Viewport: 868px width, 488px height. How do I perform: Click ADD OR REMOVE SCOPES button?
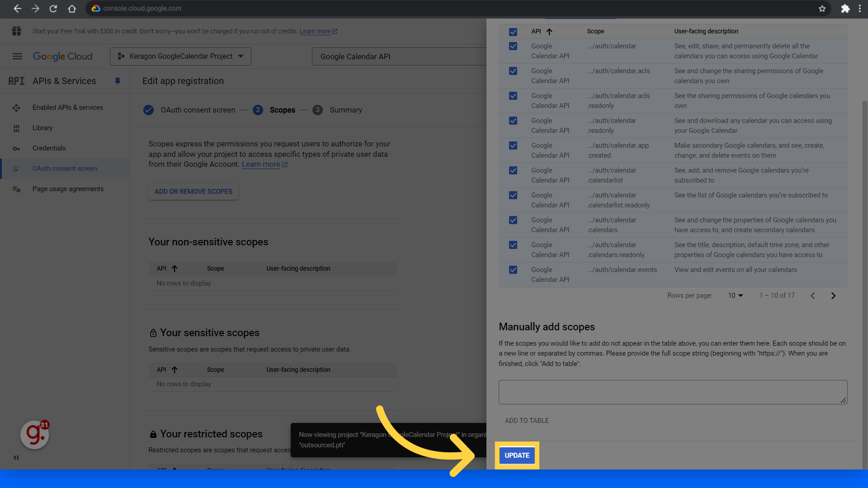193,192
